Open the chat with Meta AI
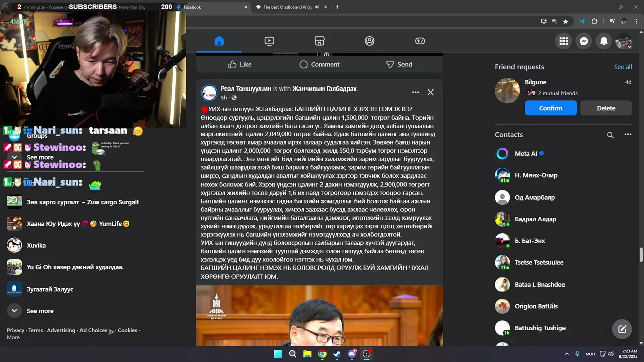This screenshot has height=362, width=644. [563, 154]
